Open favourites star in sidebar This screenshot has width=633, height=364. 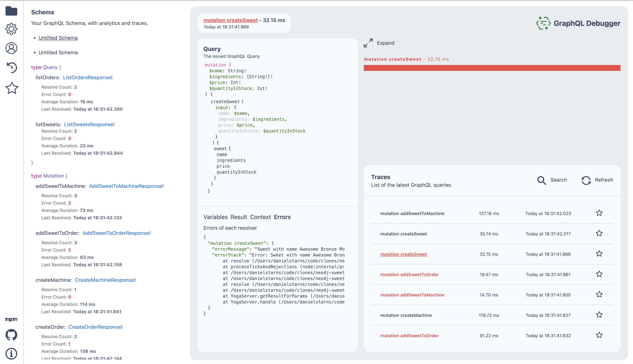[x=12, y=88]
